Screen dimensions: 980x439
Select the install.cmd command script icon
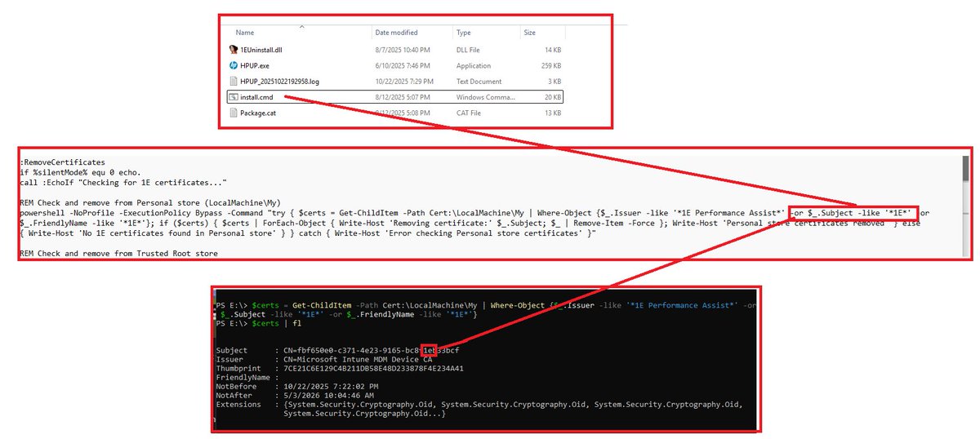click(233, 96)
